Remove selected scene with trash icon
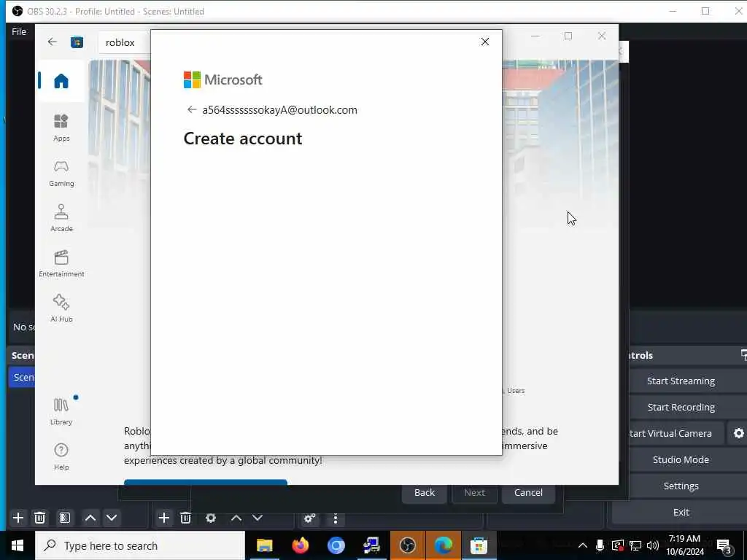747x560 pixels. click(x=40, y=518)
